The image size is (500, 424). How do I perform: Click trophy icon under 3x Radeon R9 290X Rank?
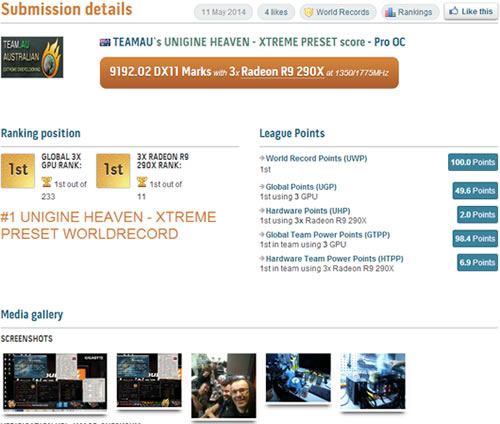point(142,182)
